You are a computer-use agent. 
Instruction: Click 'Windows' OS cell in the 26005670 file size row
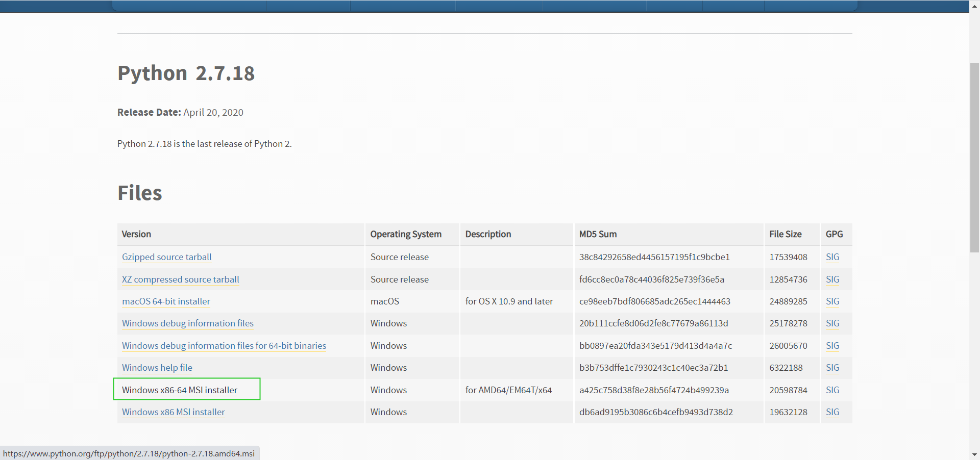pos(388,346)
